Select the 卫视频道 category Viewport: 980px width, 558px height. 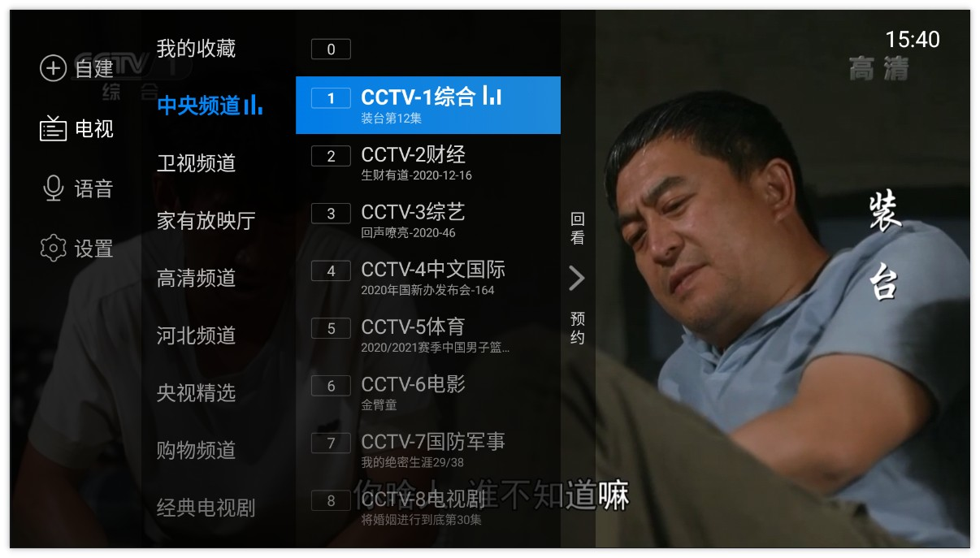click(196, 163)
